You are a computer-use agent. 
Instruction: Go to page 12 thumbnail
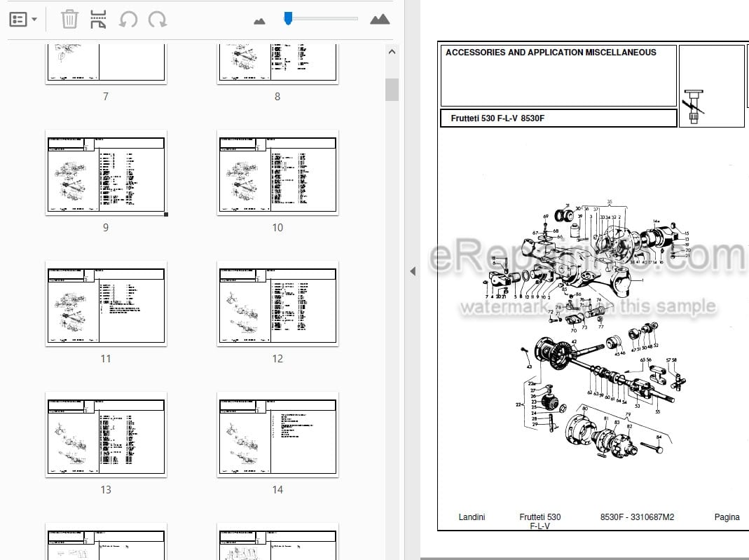pos(277,303)
